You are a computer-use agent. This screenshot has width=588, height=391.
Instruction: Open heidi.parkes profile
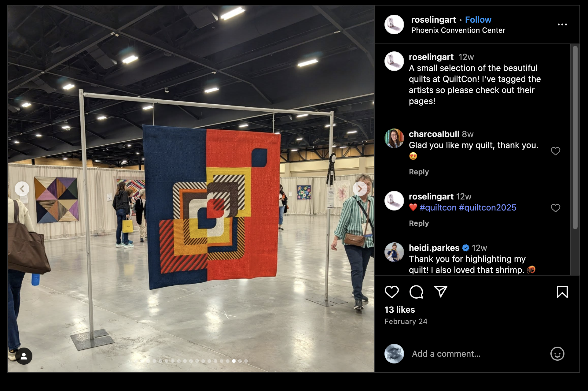(434, 248)
